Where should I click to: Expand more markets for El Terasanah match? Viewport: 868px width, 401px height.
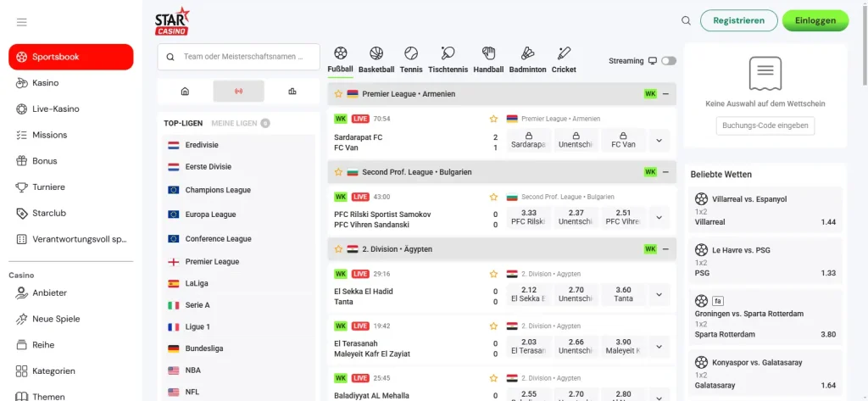[659, 347]
